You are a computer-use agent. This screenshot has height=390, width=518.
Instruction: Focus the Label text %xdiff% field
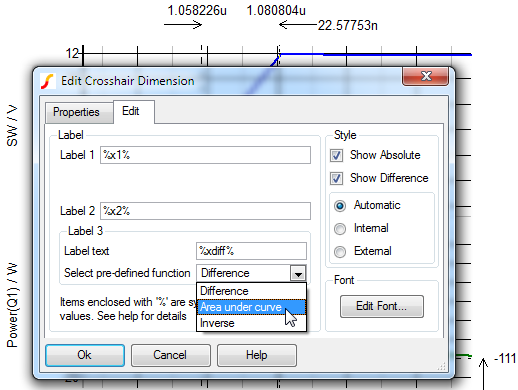251,251
